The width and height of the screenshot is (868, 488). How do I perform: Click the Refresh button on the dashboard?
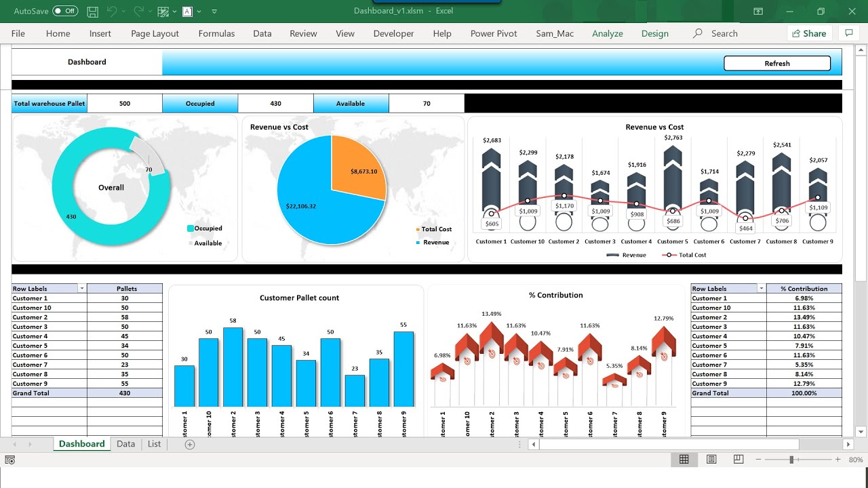(x=777, y=63)
